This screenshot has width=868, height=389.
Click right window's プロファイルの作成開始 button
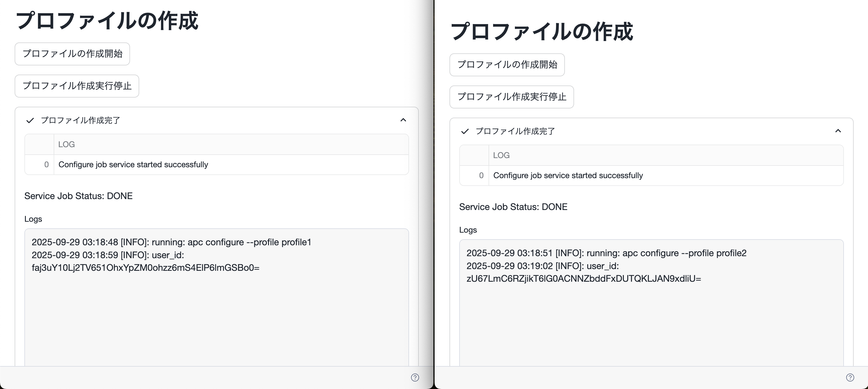(x=507, y=65)
